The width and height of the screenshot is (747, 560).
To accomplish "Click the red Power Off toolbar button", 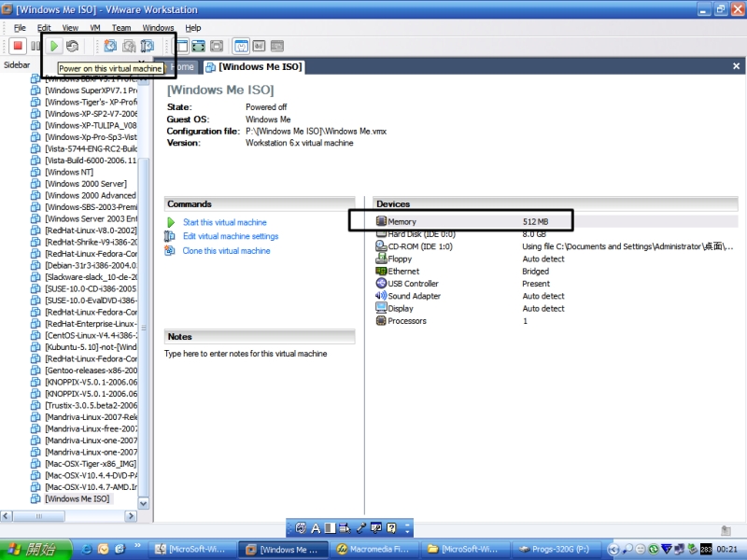I will pyautogui.click(x=18, y=46).
